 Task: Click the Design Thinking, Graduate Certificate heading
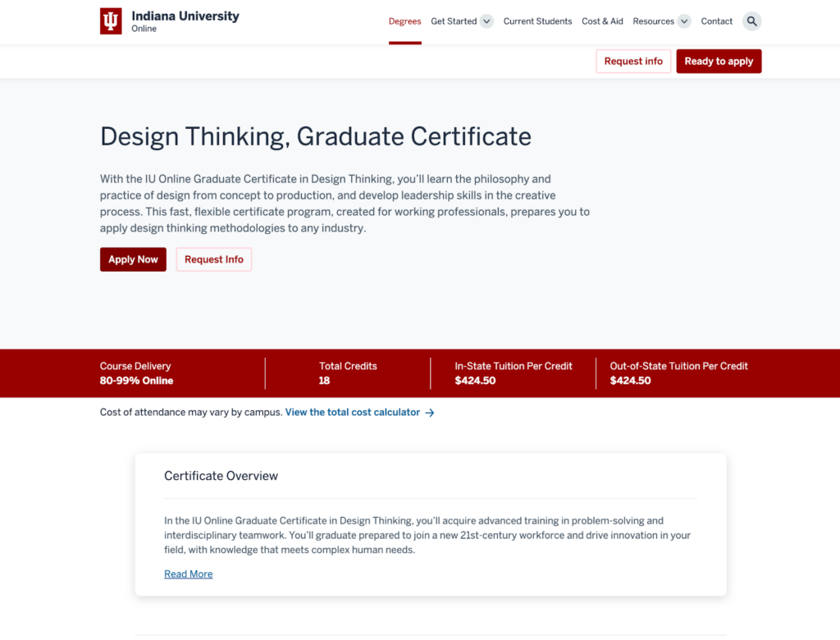[316, 137]
